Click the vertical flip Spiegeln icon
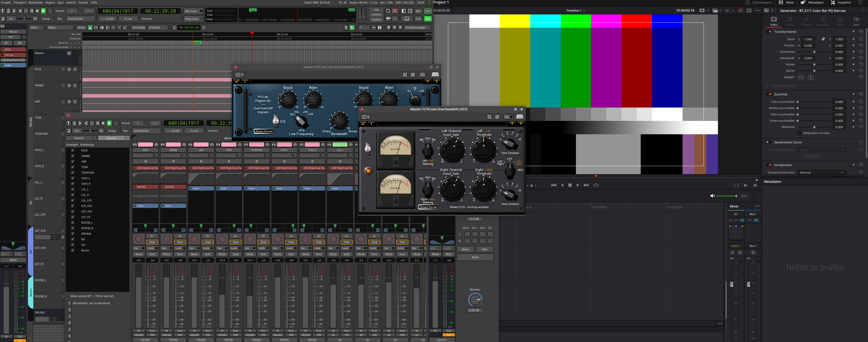 point(811,77)
